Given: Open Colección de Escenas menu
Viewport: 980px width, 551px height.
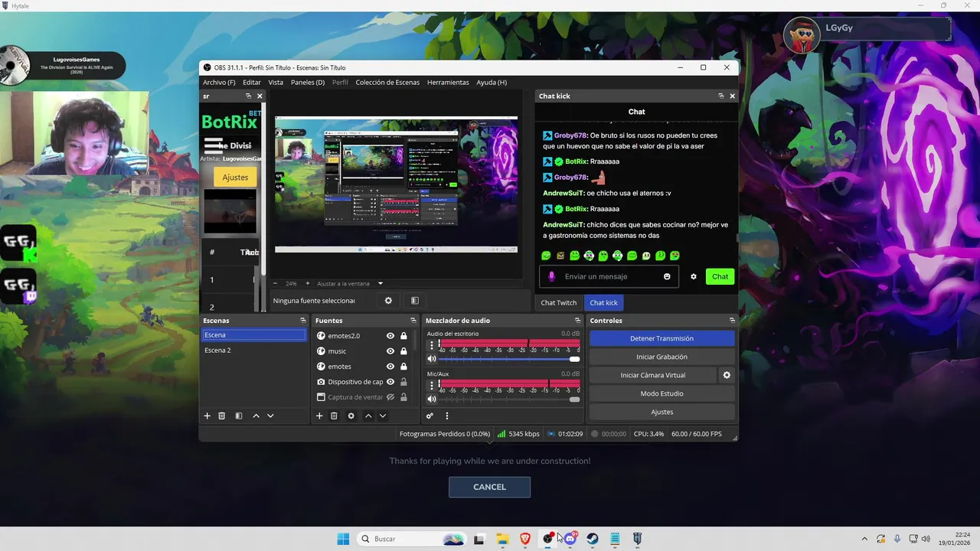Looking at the screenshot, I should point(387,82).
